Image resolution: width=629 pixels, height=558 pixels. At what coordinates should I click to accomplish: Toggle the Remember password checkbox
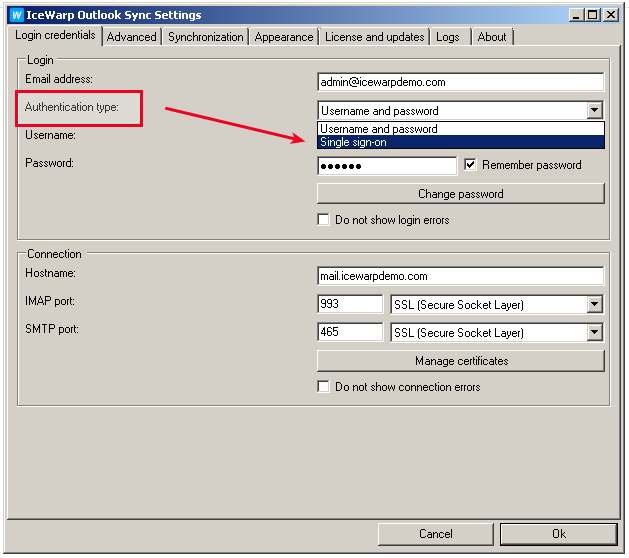coord(470,164)
